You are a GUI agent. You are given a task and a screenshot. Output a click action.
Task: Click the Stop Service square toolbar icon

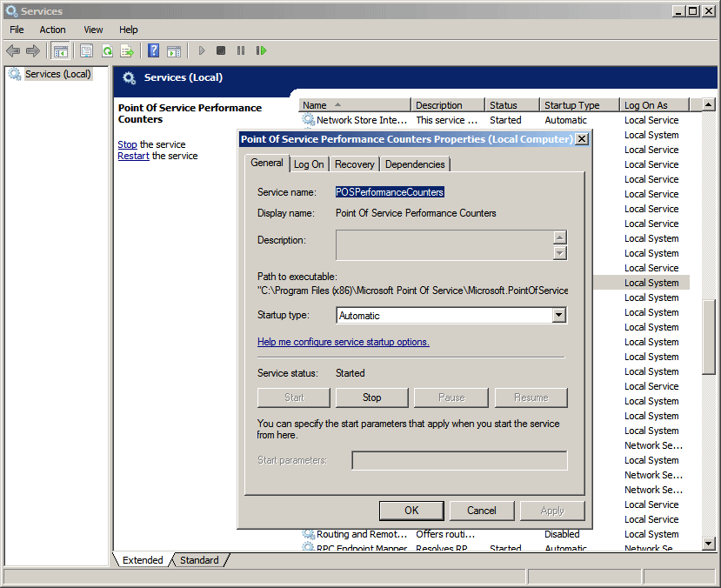[221, 51]
